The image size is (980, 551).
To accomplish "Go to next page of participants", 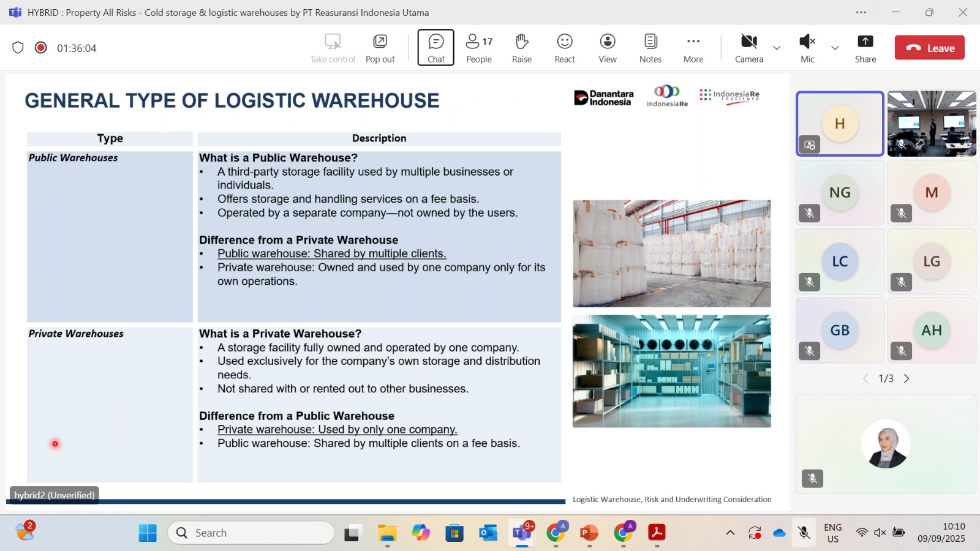I will pyautogui.click(x=907, y=379).
